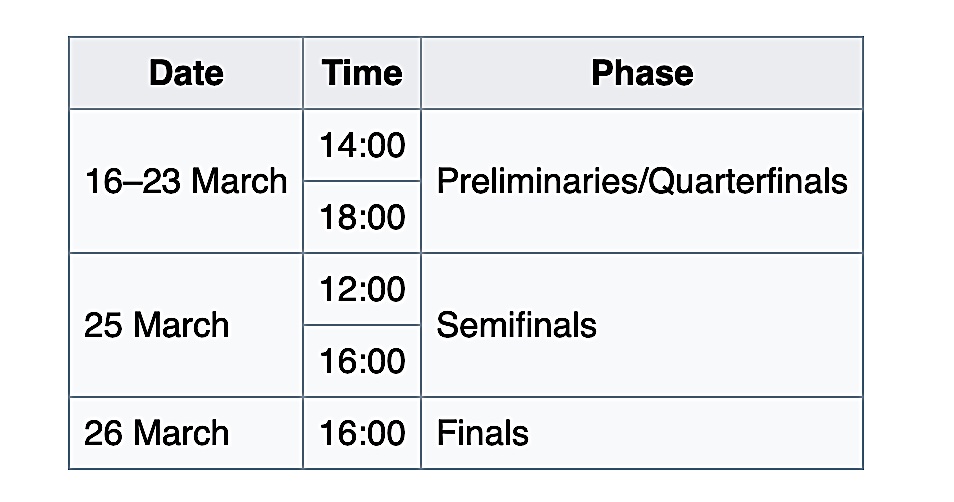Select the Phase column header
The image size is (954, 502).
coord(642,73)
